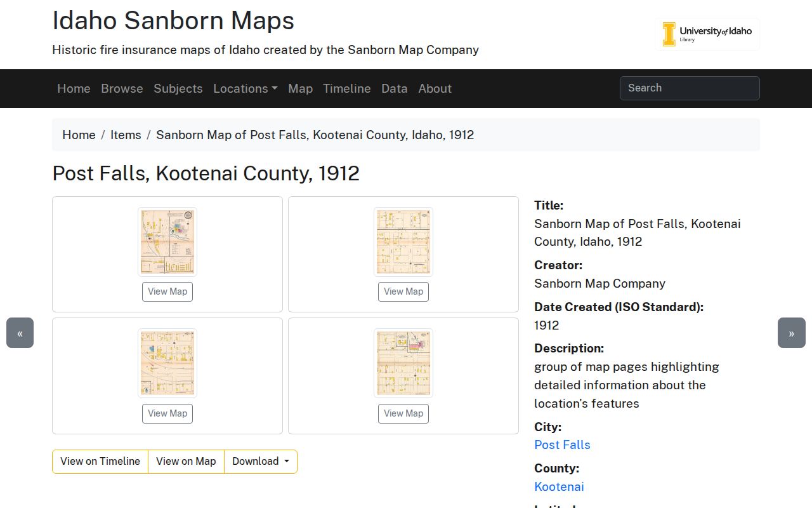
Task: Open the second map sheet thumbnail, top right
Action: pyautogui.click(x=403, y=242)
